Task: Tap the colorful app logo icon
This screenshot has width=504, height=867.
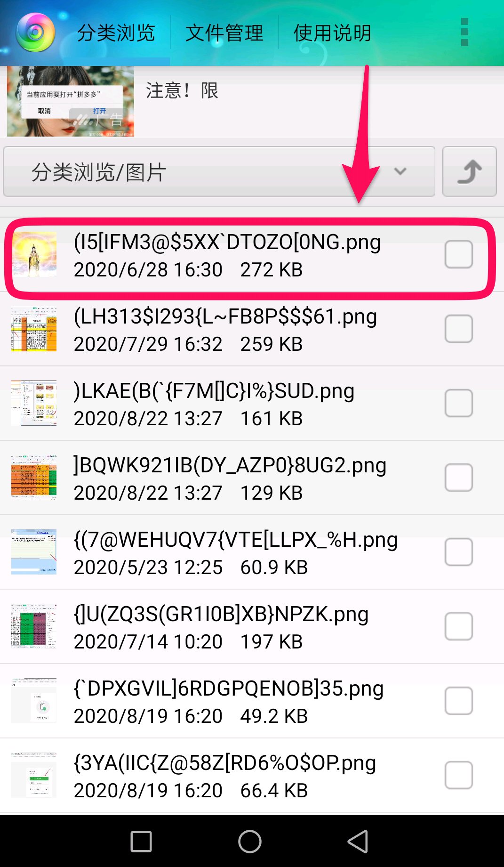Action: (x=35, y=32)
